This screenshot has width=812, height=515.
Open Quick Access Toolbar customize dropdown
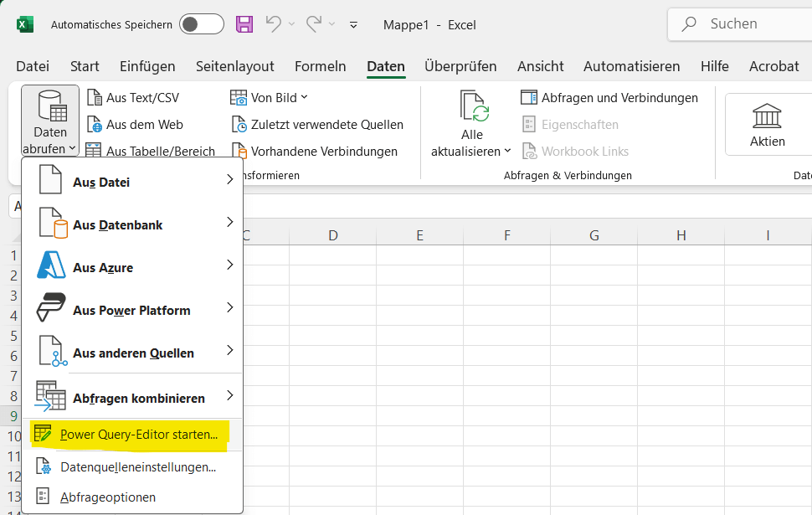pos(353,25)
